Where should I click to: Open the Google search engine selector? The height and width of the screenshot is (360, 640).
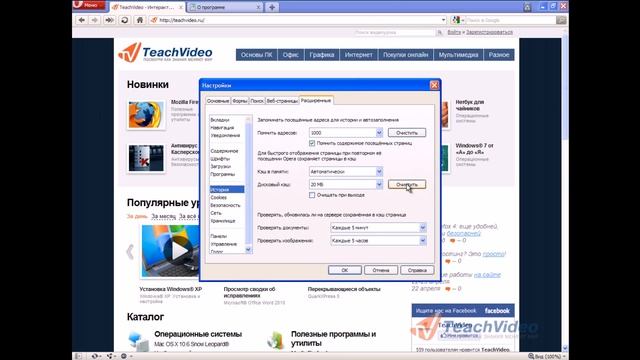[x=458, y=20]
